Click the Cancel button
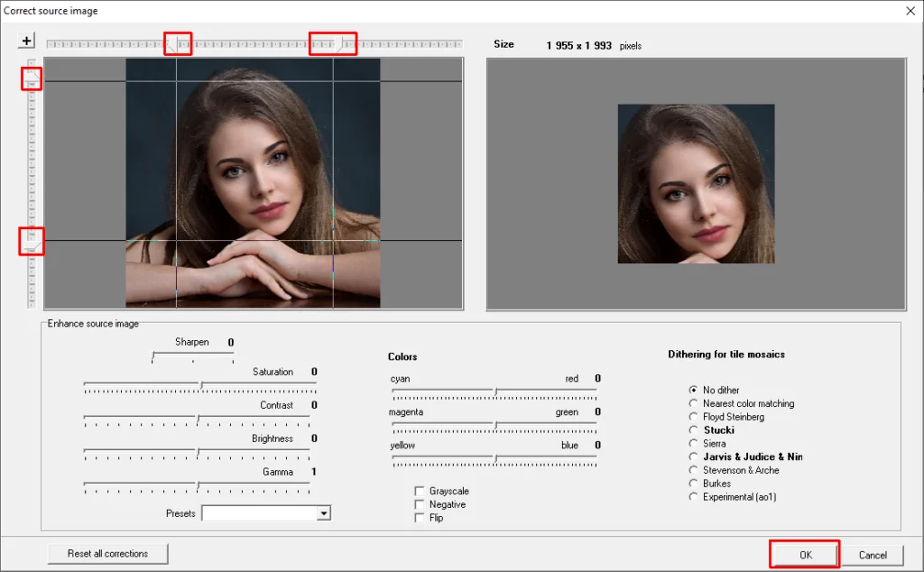 (x=873, y=555)
